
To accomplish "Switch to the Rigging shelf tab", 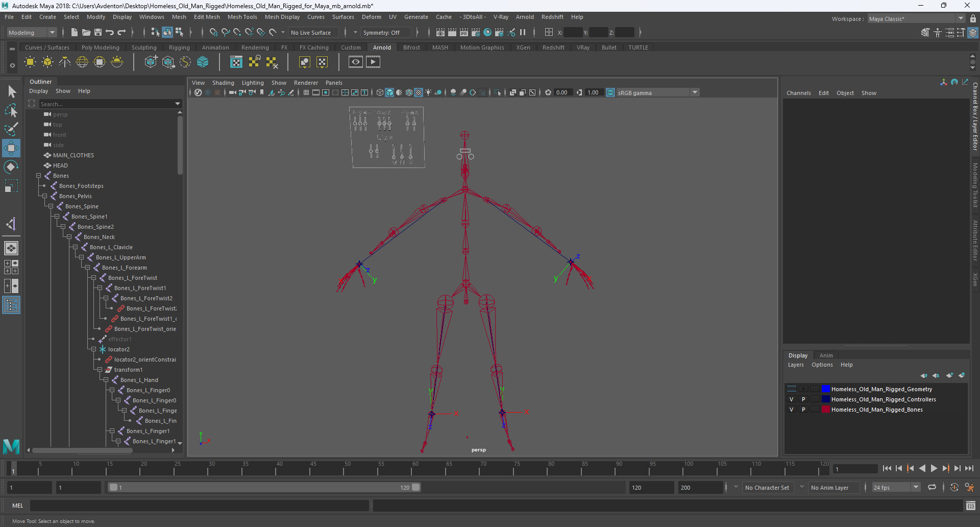I will [x=179, y=47].
